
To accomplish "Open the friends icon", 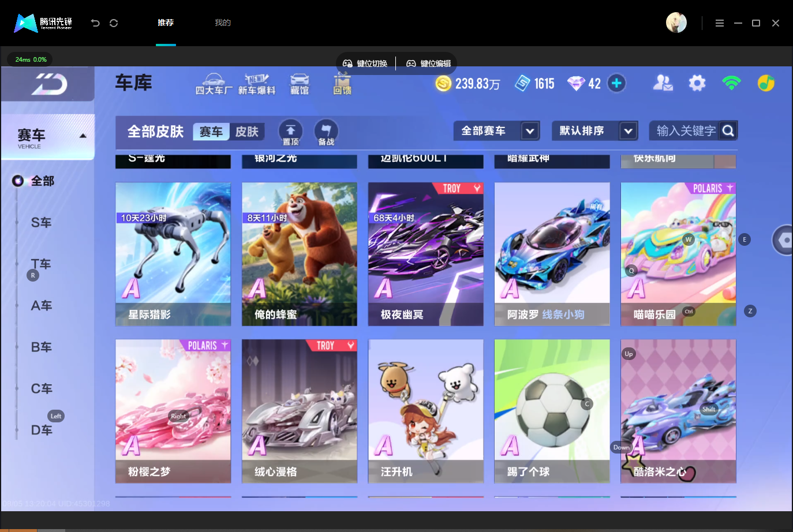I will 663,83.
